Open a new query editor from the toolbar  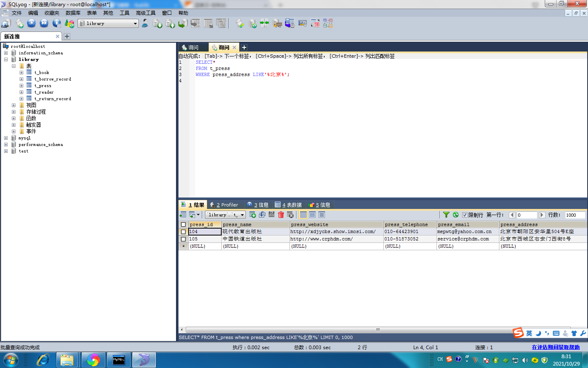19,24
